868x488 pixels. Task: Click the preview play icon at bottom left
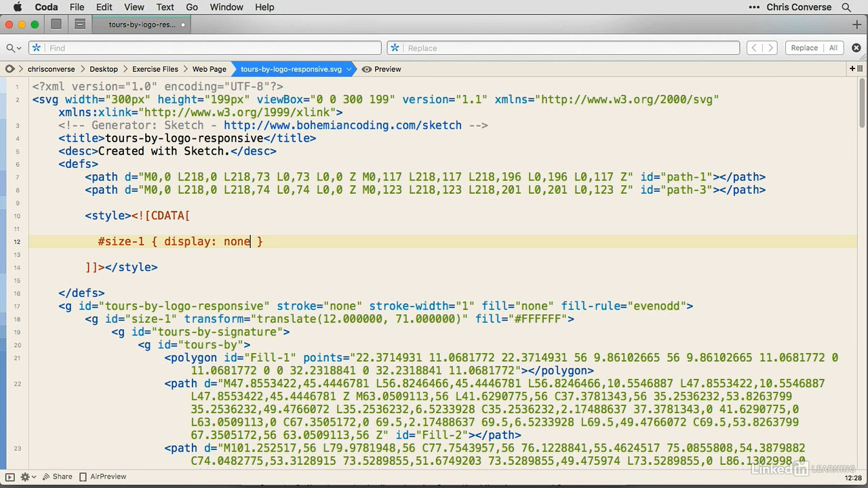pos(9,476)
